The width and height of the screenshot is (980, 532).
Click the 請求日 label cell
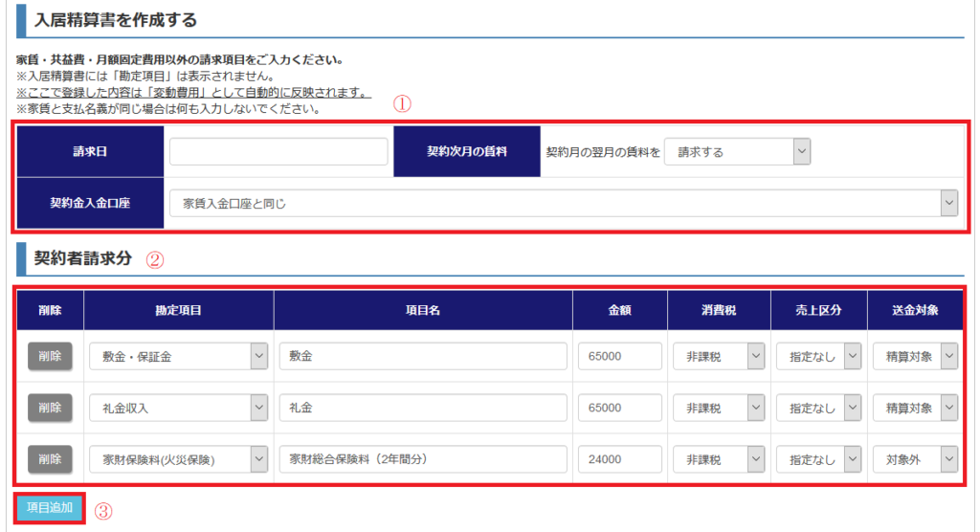pos(90,151)
